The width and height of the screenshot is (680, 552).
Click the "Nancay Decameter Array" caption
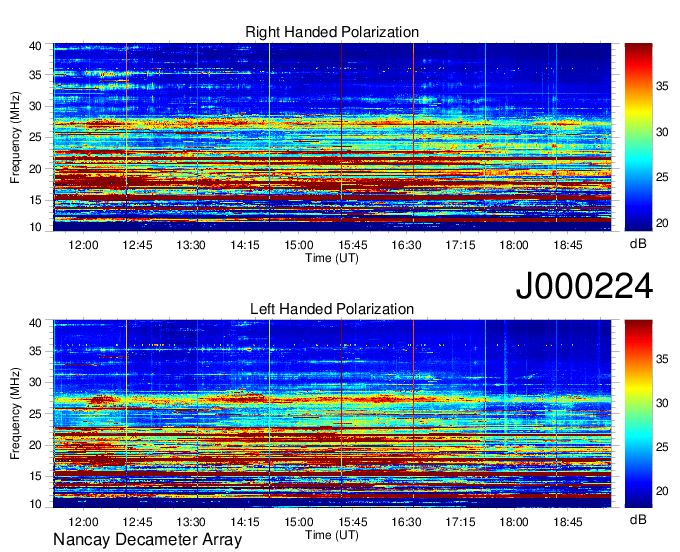[147, 539]
